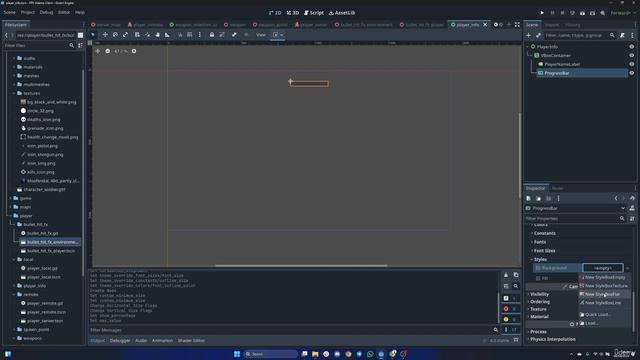Screen dimensions: 640x360
Task: Click the new resource icon in Inspector
Action: point(529,198)
